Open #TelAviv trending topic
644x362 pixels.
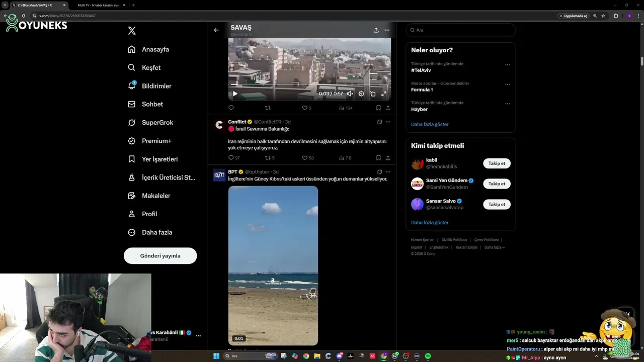(x=421, y=70)
